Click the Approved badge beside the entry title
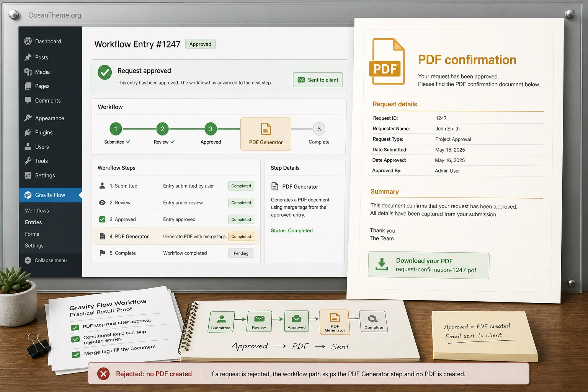 [200, 44]
